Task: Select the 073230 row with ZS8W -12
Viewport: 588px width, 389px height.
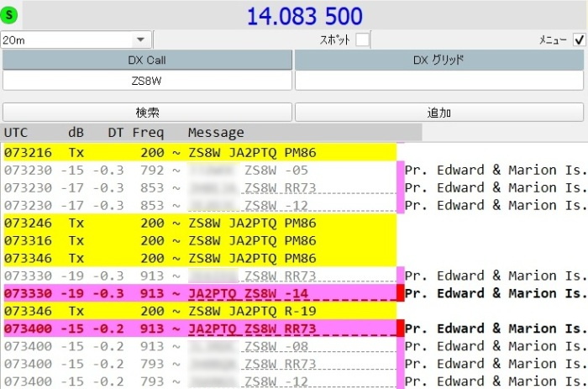Action: pos(200,205)
